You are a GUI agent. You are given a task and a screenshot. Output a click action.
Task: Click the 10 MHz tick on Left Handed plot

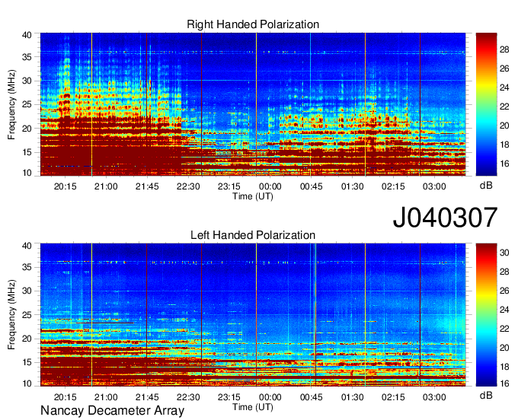click(27, 383)
